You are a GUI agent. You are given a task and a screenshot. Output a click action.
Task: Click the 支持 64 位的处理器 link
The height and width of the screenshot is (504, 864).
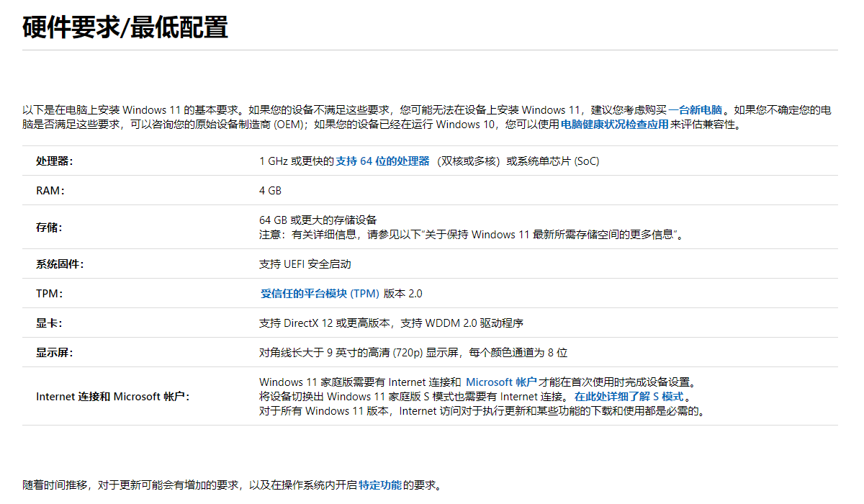coord(383,161)
